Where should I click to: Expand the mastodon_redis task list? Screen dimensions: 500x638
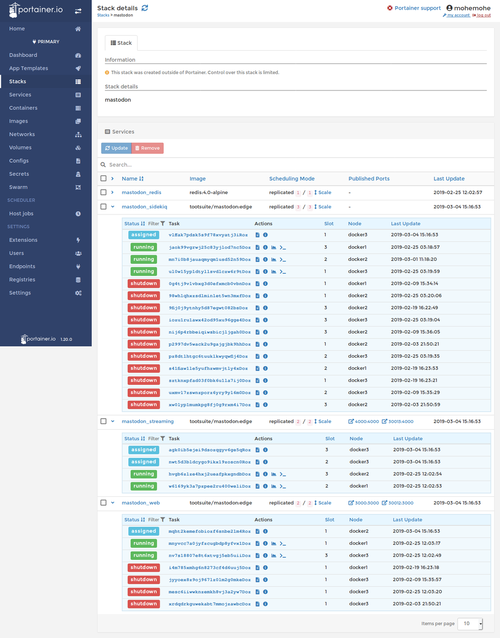tap(113, 192)
